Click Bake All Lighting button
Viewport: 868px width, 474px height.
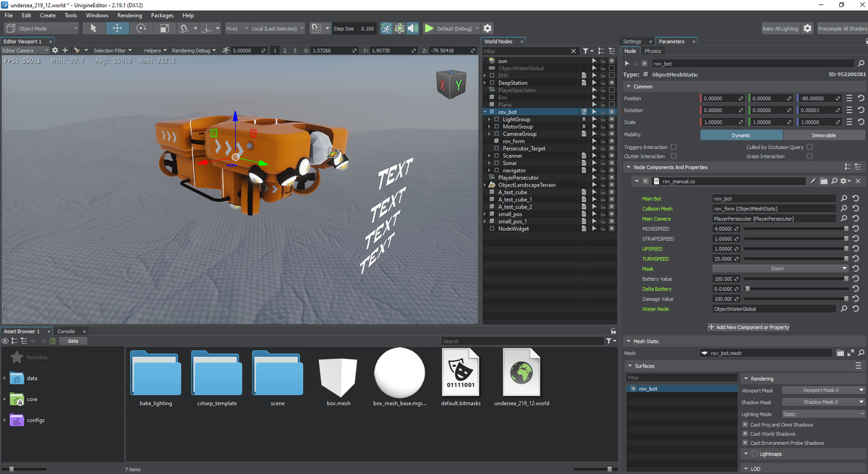(x=780, y=28)
